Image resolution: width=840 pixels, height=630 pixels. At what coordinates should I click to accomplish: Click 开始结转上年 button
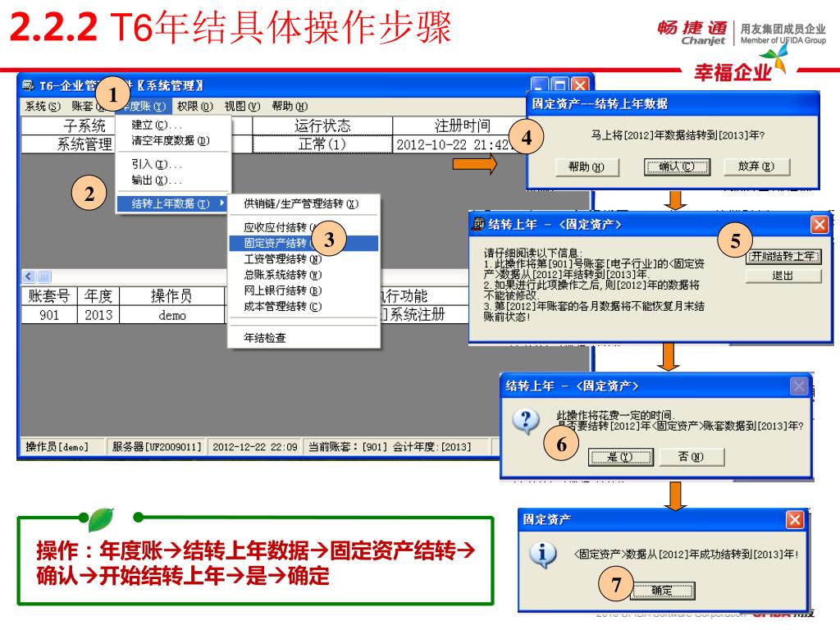click(x=783, y=257)
